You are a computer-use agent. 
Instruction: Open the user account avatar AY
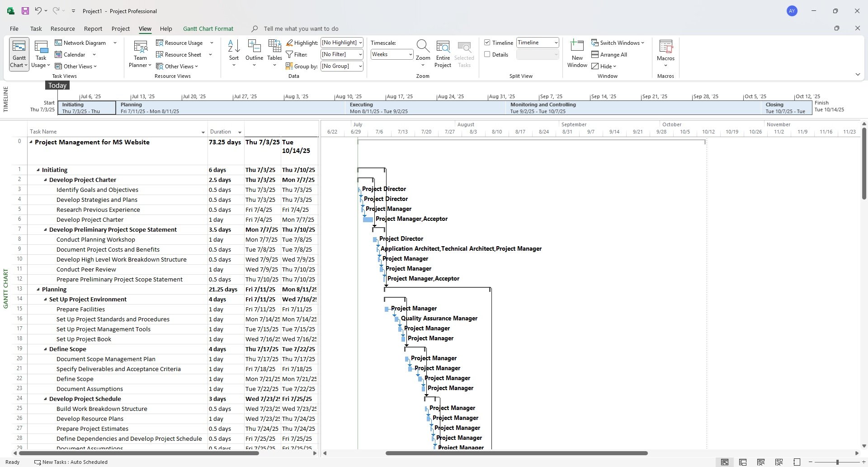792,11
